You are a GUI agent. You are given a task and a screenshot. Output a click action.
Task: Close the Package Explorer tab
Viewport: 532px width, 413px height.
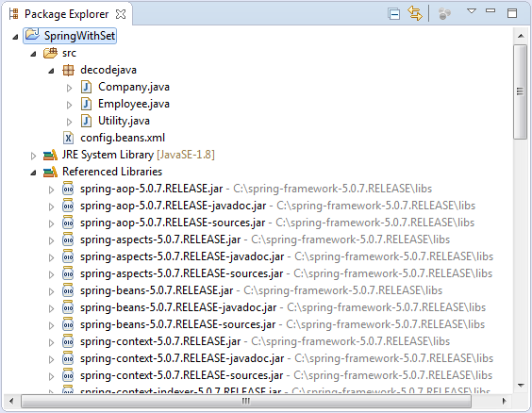coord(121,14)
